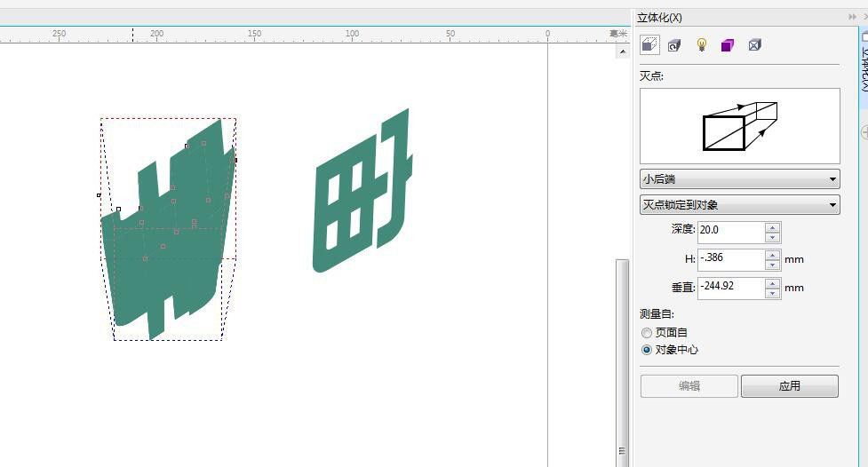
Task: Click the 应用 button
Action: (789, 386)
